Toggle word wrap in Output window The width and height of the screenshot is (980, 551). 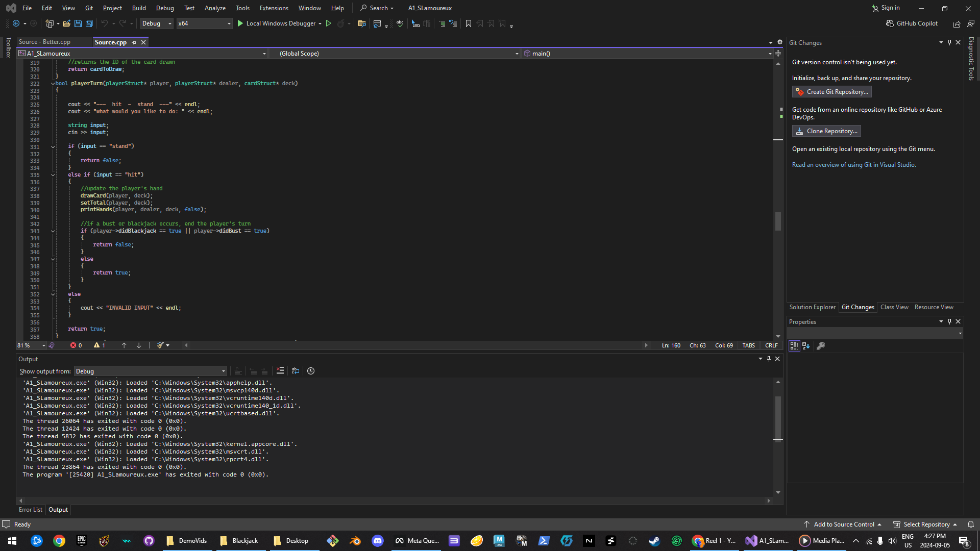click(x=296, y=371)
